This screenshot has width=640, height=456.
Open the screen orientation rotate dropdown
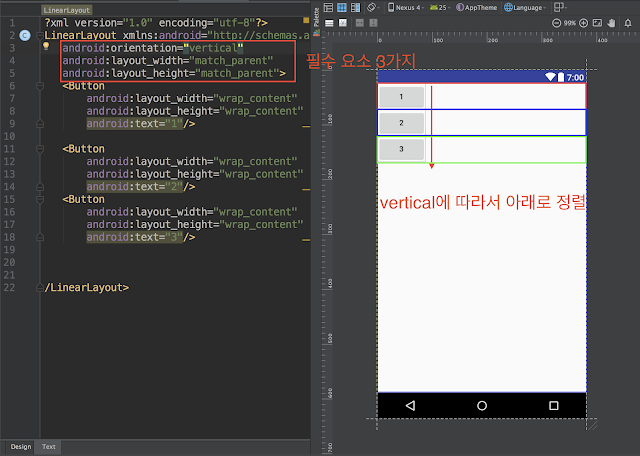point(373,7)
